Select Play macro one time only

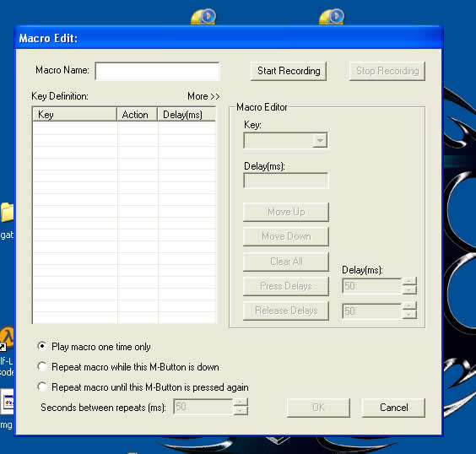pos(42,346)
